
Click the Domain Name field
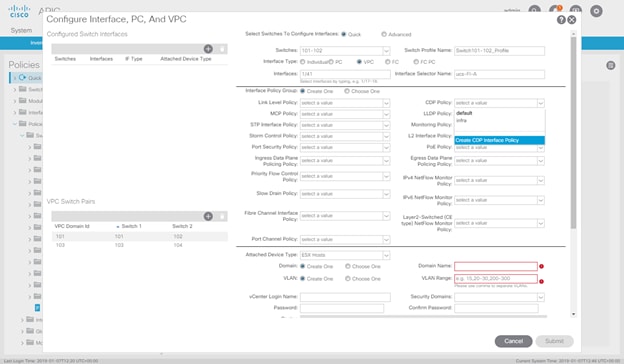(496, 266)
